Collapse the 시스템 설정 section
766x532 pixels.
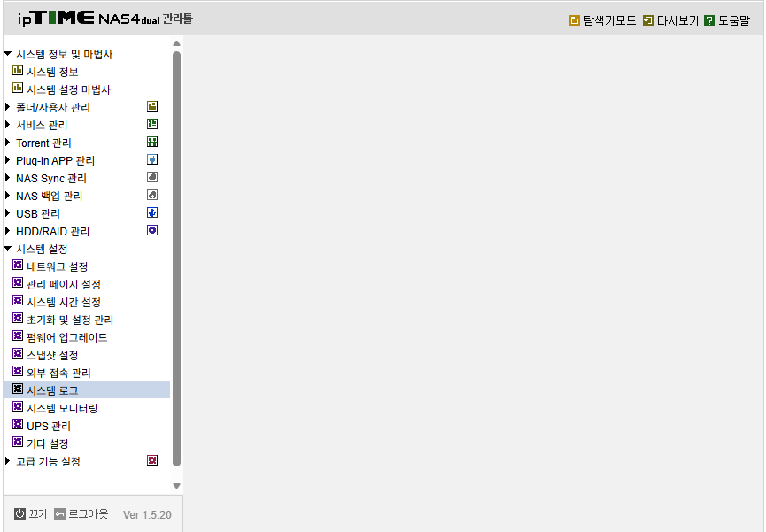click(x=7, y=248)
